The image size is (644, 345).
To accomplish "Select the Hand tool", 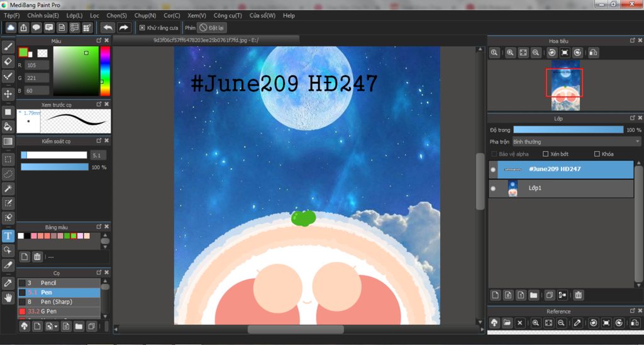I will [8, 298].
